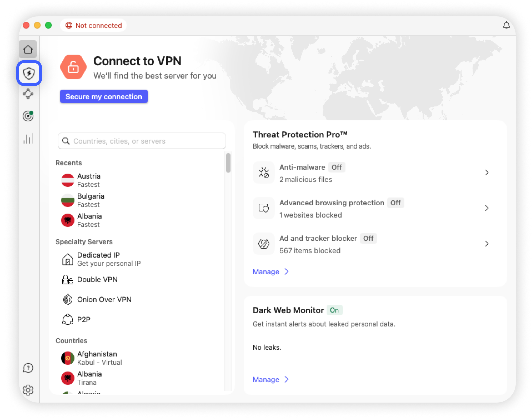Viewport: 532px width, 419px height.
Task: Open the Threat Protection shield icon in the sidebar
Action: [29, 73]
